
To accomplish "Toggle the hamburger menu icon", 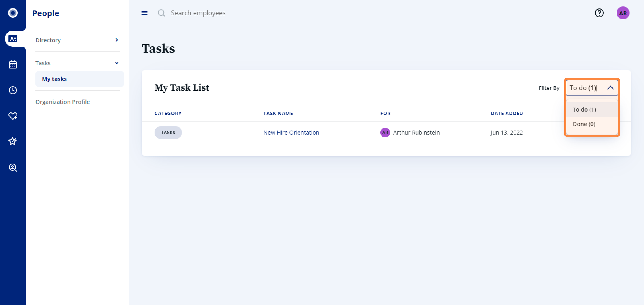I will click(144, 13).
